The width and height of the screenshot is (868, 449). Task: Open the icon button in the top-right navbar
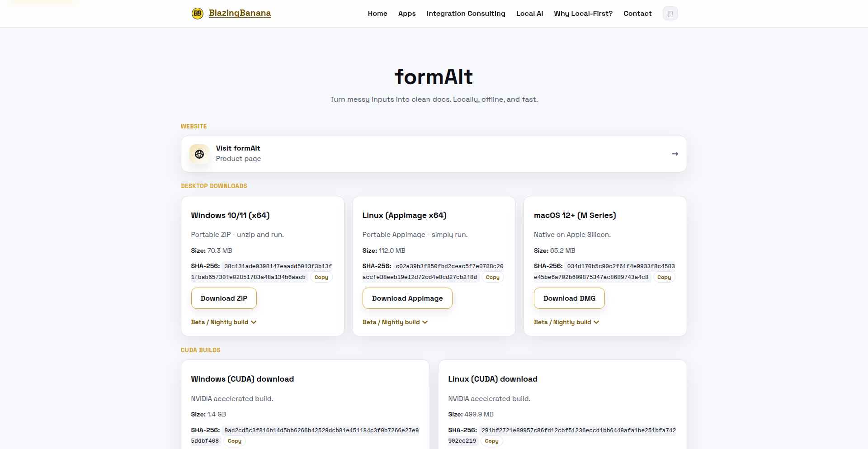coord(670,13)
